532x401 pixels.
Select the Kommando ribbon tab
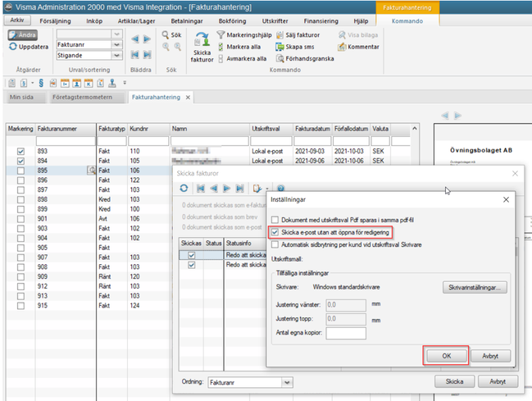click(x=407, y=21)
